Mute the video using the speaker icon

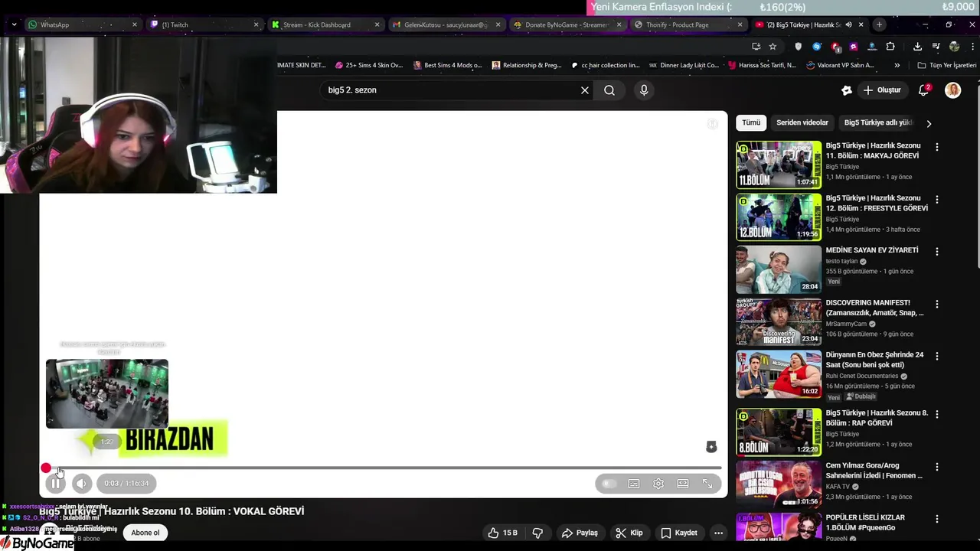click(x=82, y=484)
